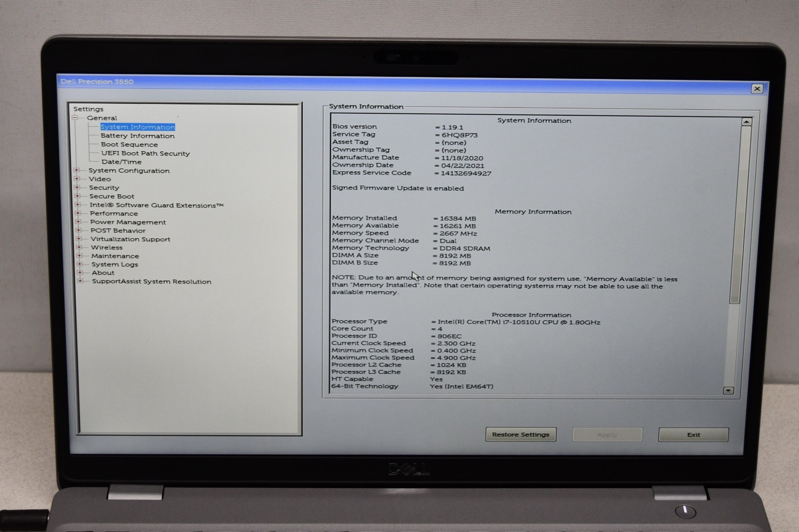The width and height of the screenshot is (799, 532).
Task: Select Intel Software Guard Extensions label
Action: pyautogui.click(x=157, y=205)
